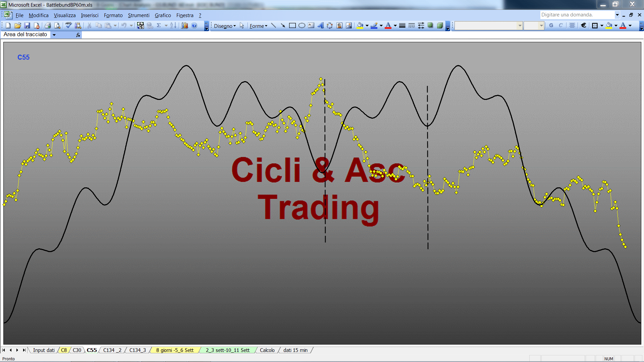Insert WordArt
The image size is (644, 362).
coord(320,25)
